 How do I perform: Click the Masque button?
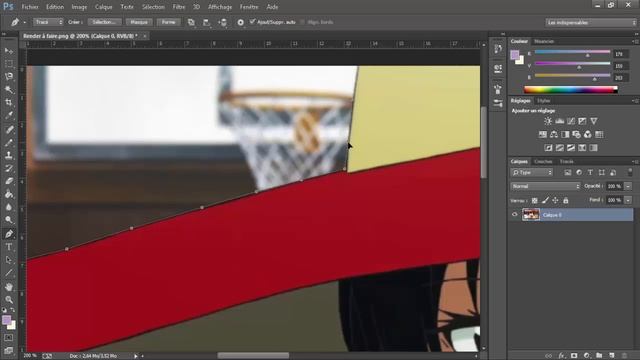tap(139, 22)
